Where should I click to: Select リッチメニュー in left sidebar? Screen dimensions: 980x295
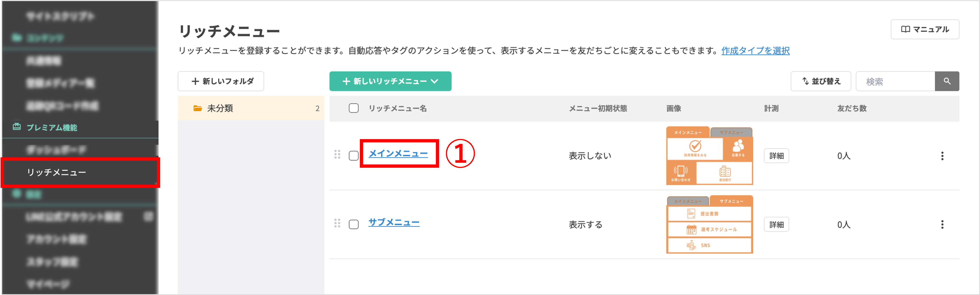point(56,172)
